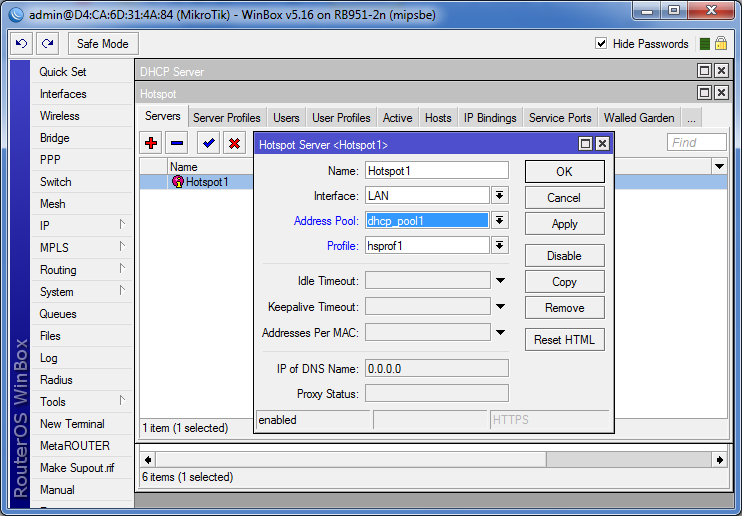Click the Copy button
The height and width of the screenshot is (516, 742).
click(565, 282)
